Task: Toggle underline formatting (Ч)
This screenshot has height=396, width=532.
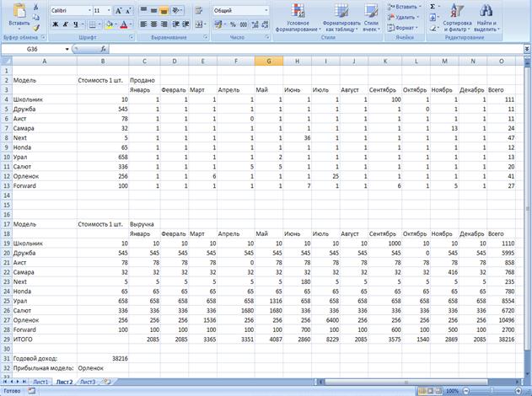Action: tap(75, 24)
